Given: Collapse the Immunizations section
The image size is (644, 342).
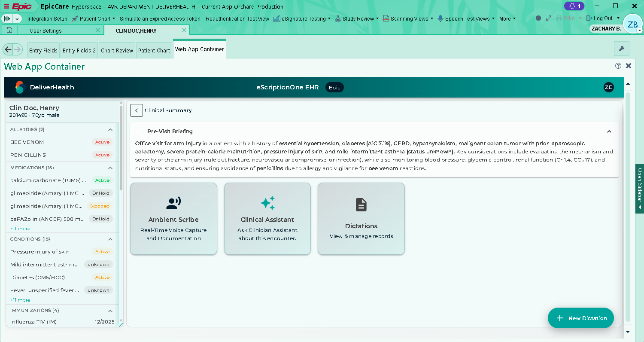Looking at the screenshot, I should (x=110, y=310).
